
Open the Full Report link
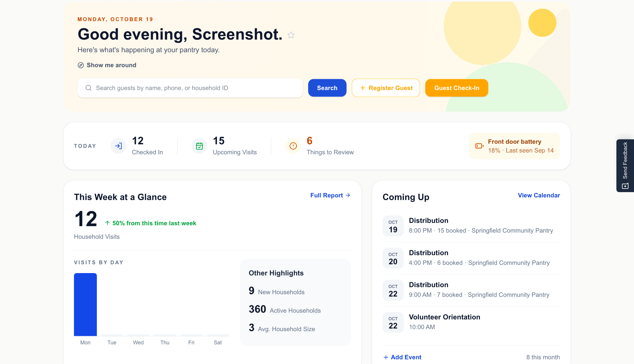[x=330, y=195]
